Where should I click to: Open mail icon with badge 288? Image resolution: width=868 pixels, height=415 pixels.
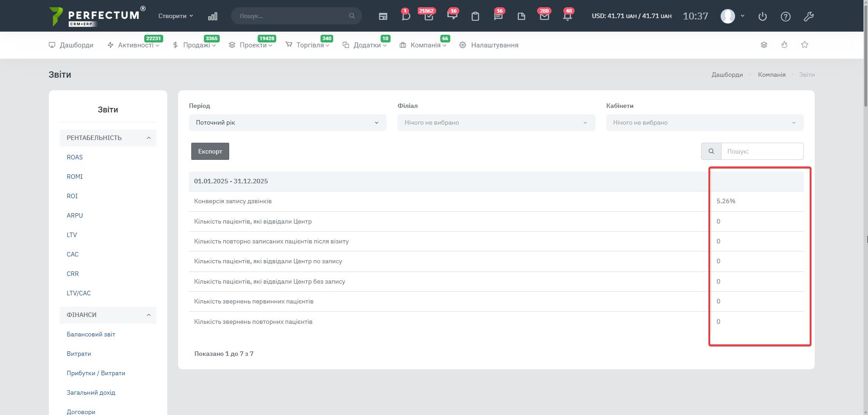coord(544,16)
